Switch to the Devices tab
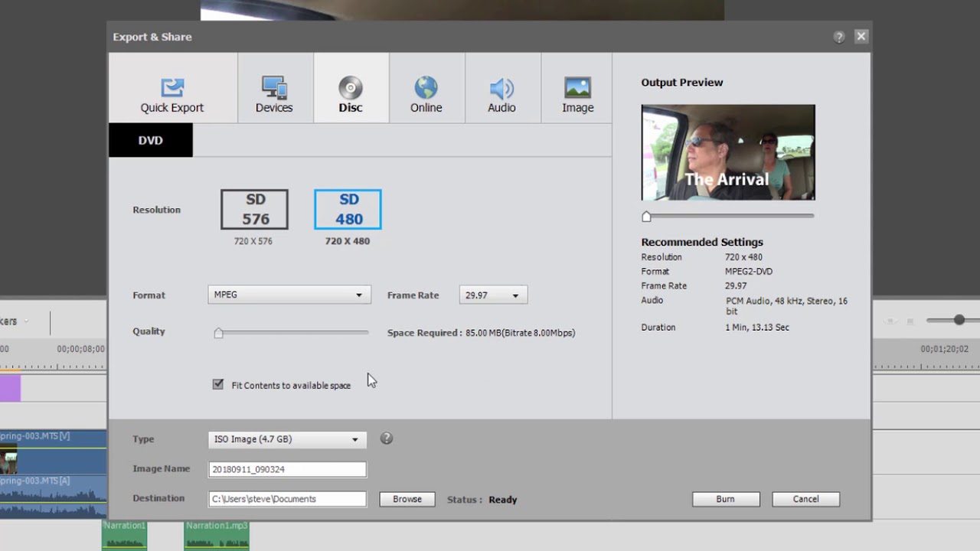Image resolution: width=980 pixels, height=551 pixels. tap(274, 88)
